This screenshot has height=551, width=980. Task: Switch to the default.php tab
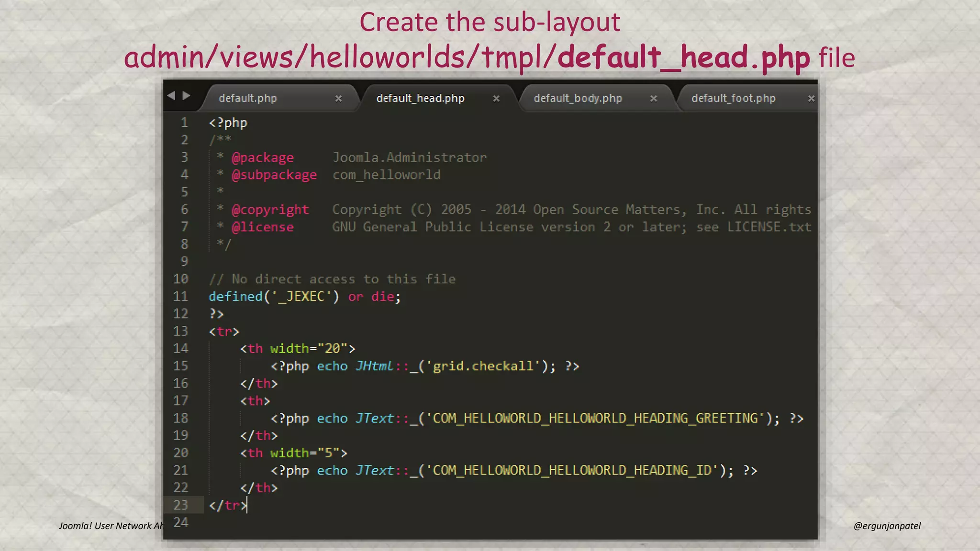pyautogui.click(x=248, y=99)
